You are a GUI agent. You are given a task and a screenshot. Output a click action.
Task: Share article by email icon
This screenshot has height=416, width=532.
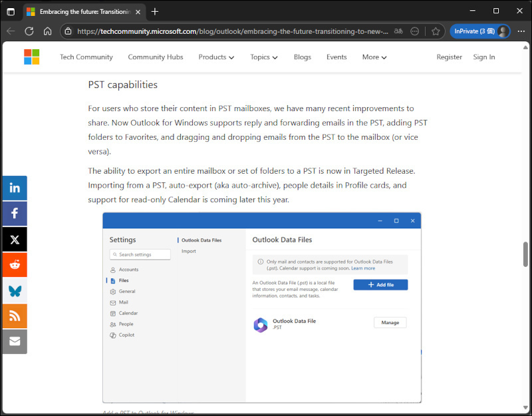(15, 341)
